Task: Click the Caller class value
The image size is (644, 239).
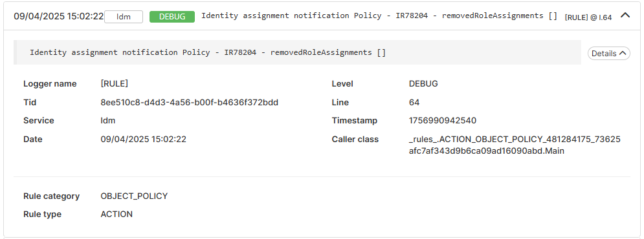Action: pos(515,145)
